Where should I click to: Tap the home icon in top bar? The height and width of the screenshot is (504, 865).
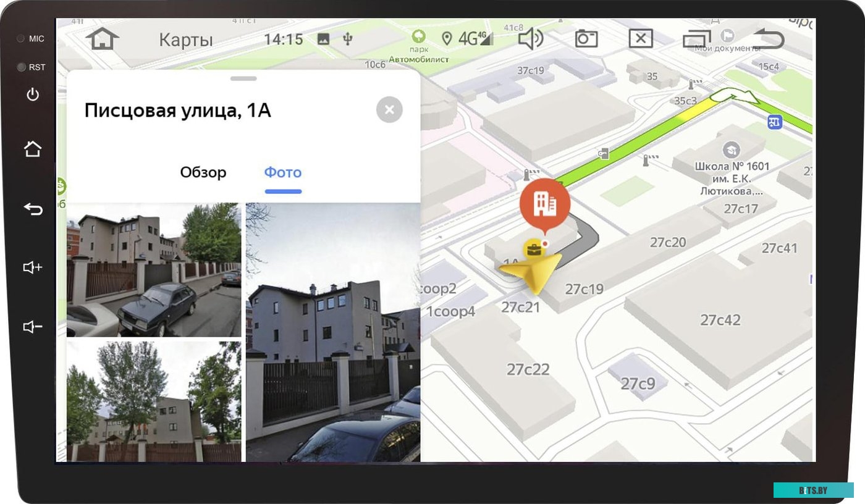coord(102,38)
